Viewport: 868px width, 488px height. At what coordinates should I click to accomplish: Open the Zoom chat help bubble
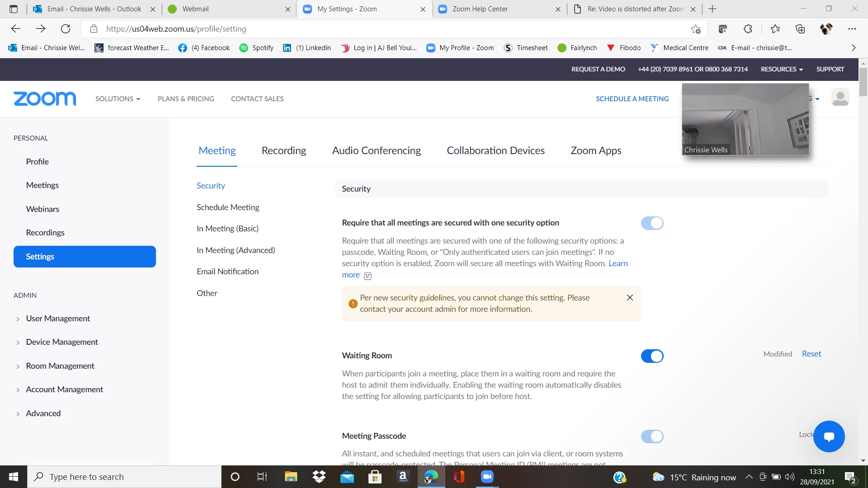[x=829, y=436]
